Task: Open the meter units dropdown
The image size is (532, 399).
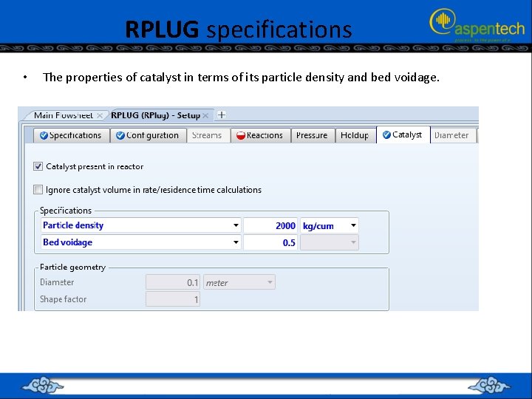Action: point(239,282)
